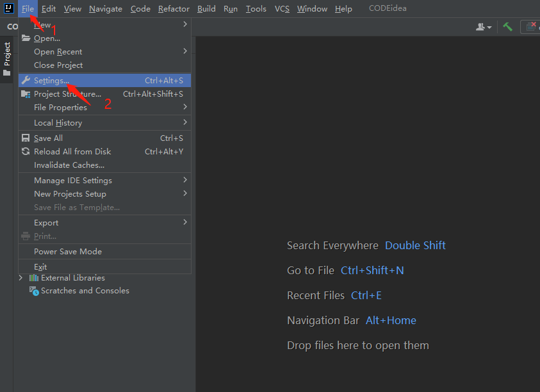Click the IntelliJ IDEA logo icon

(8, 8)
